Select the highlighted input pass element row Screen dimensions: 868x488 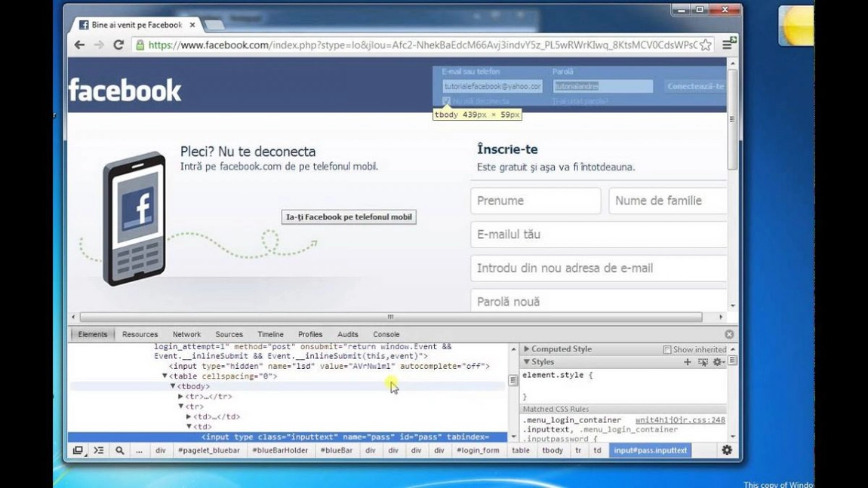(x=288, y=437)
